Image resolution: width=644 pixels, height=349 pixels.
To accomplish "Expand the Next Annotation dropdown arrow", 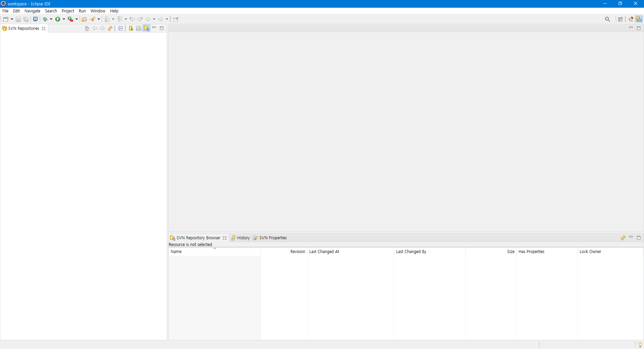I will click(x=113, y=19).
